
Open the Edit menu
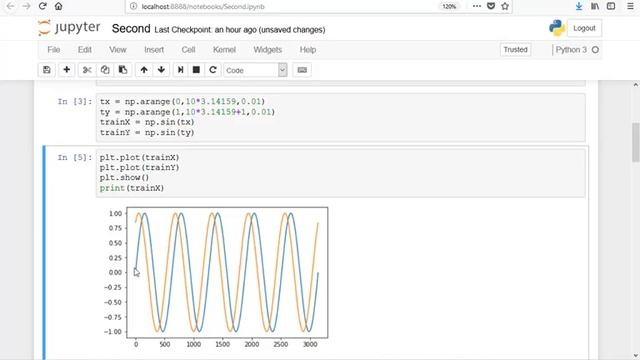pos(84,50)
